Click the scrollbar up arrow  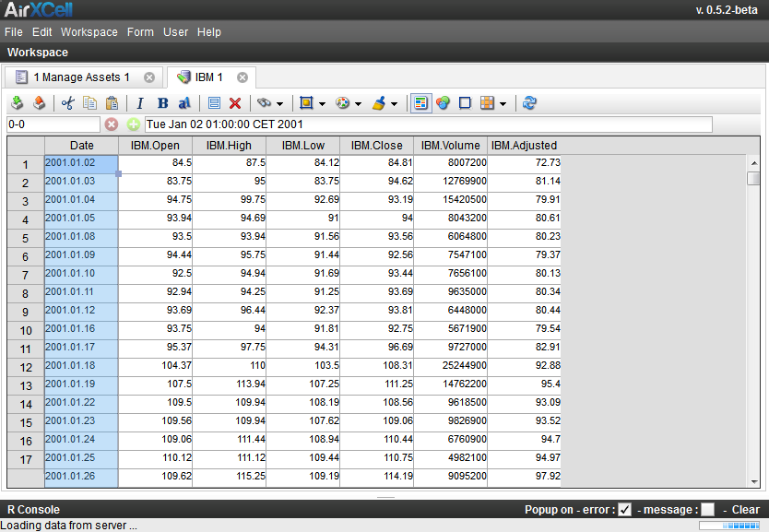pos(754,163)
